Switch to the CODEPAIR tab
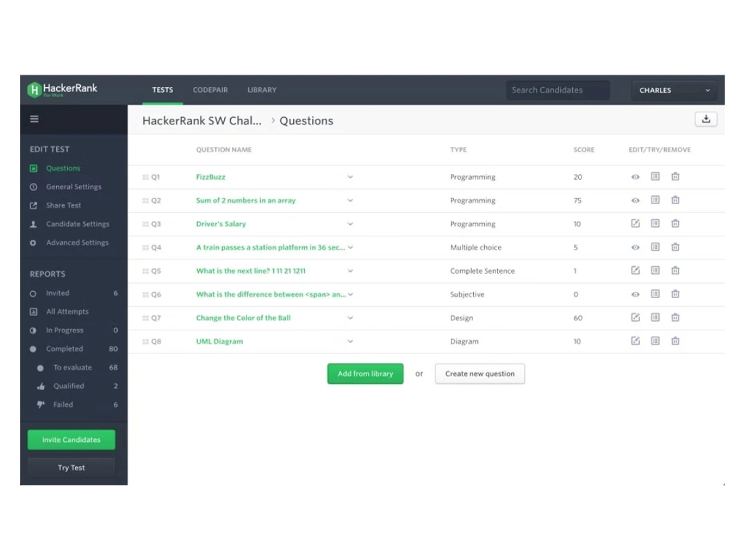Screen dimensions: 747x560 point(210,90)
